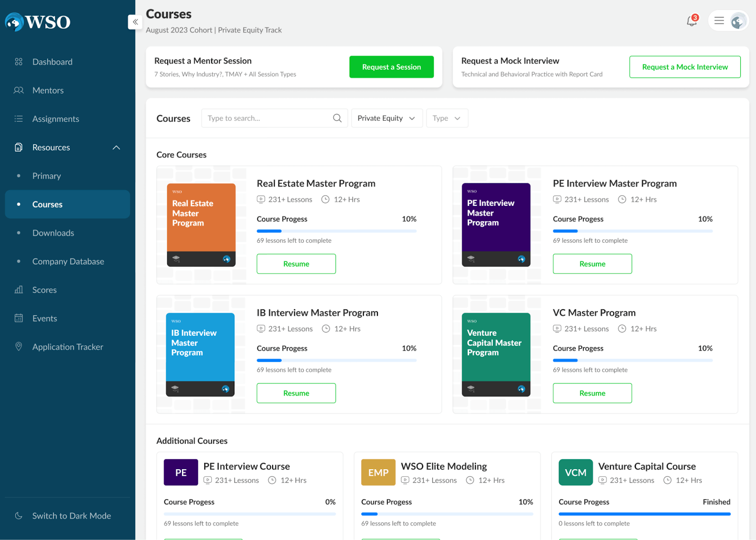Click the '0 lessons left to complete' text
Image resolution: width=756 pixels, height=540 pixels.
(594, 523)
